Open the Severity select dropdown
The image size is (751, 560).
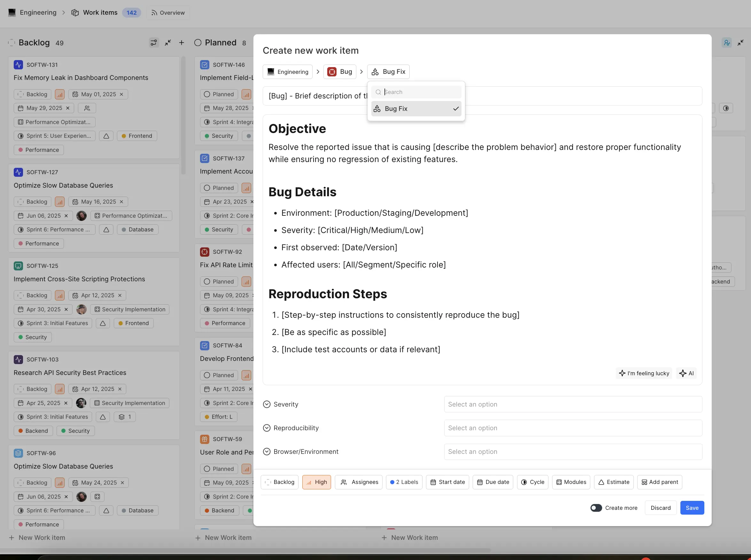pos(573,404)
